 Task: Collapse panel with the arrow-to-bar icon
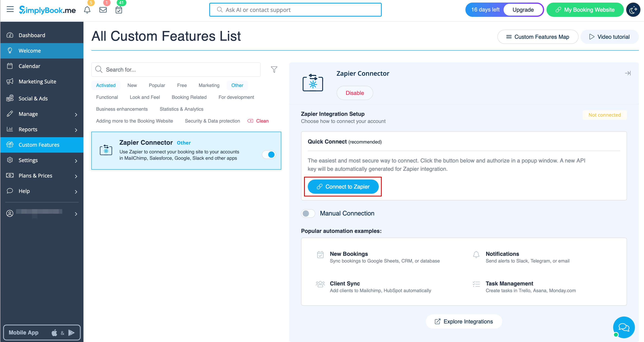(628, 73)
